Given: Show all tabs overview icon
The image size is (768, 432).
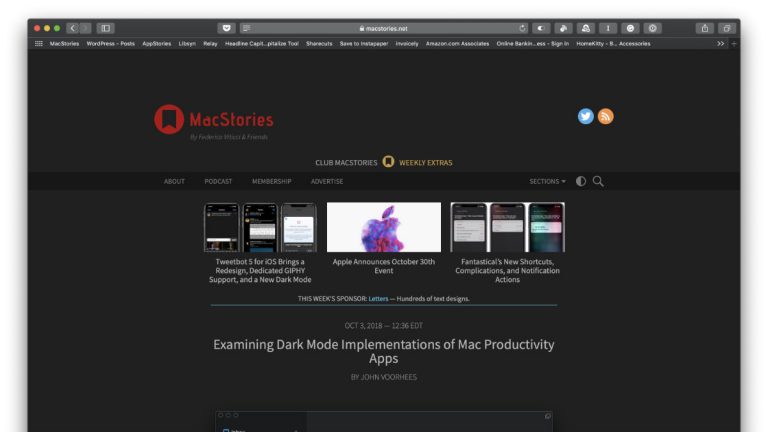Looking at the screenshot, I should click(x=727, y=28).
